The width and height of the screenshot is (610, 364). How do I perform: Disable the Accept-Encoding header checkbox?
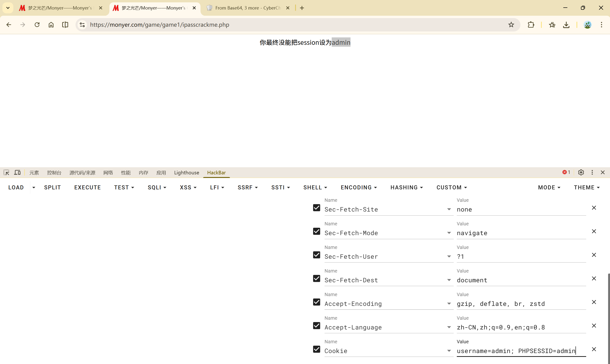point(316,302)
